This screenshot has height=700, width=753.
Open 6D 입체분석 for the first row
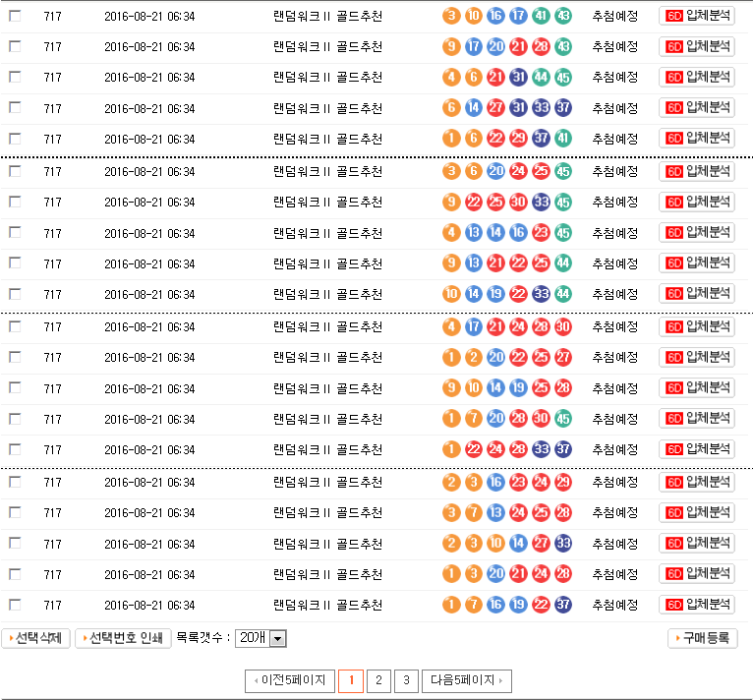(696, 16)
